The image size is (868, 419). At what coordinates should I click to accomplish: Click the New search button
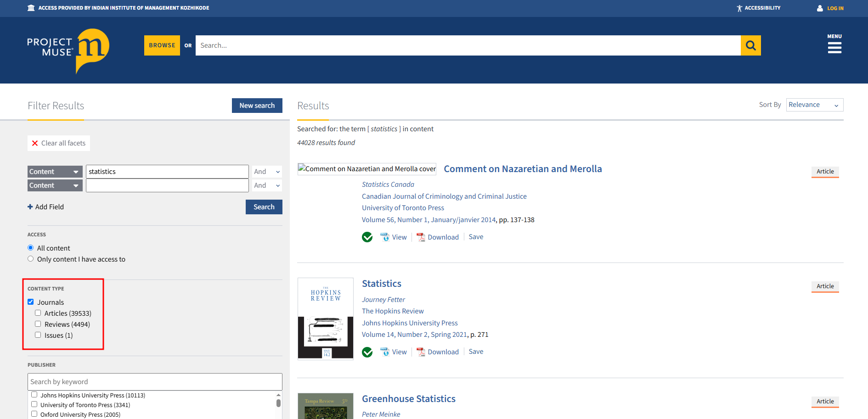pos(257,106)
